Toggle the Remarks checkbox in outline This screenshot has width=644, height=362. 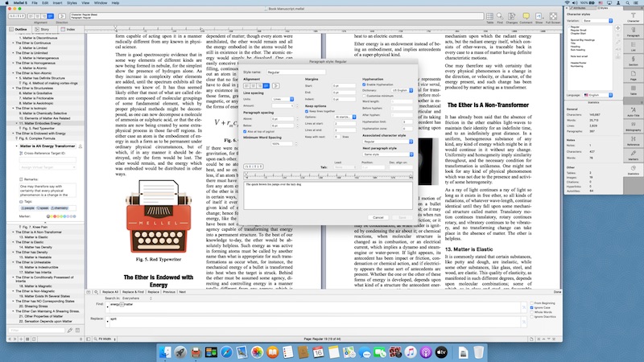21,179
